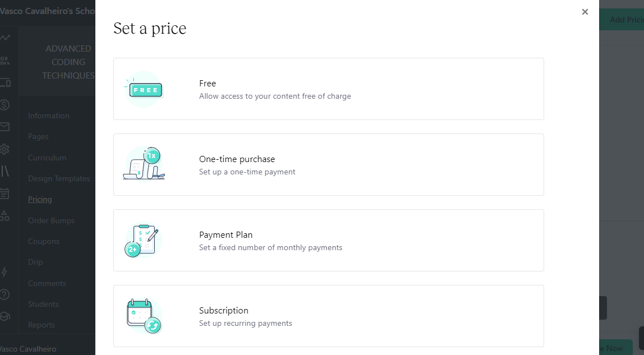This screenshot has height=355, width=644.
Task: Open the dashboard analytics trend icon
Action: coord(5,38)
